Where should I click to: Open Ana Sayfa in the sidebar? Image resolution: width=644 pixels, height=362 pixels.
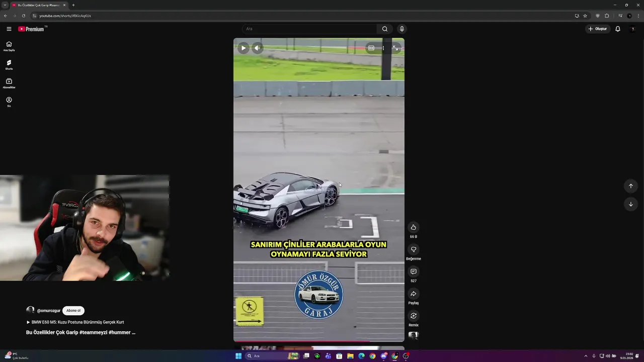point(9,46)
